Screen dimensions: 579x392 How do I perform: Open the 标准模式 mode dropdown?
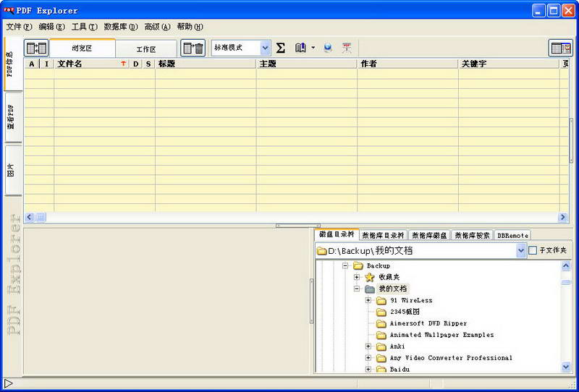[265, 48]
